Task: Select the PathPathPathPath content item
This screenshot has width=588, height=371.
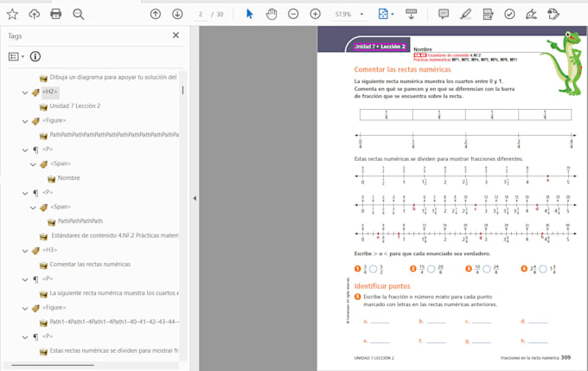Action: pyautogui.click(x=80, y=221)
